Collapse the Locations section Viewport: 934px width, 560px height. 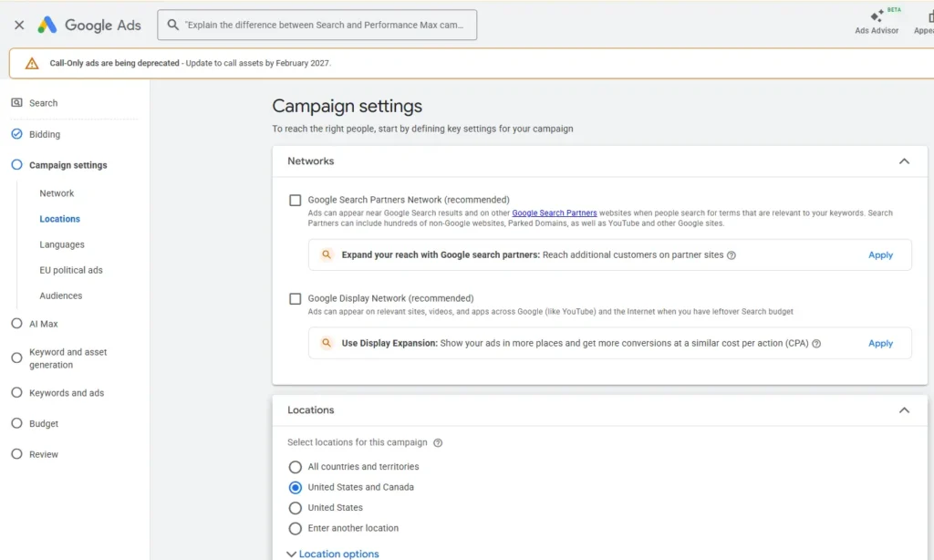click(904, 410)
